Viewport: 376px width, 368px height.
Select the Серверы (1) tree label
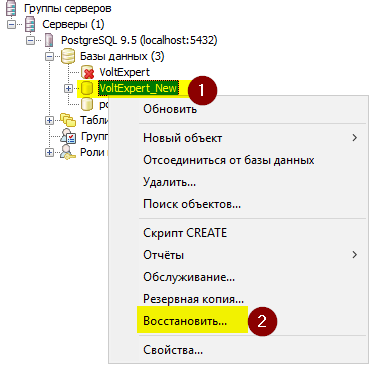(73, 24)
